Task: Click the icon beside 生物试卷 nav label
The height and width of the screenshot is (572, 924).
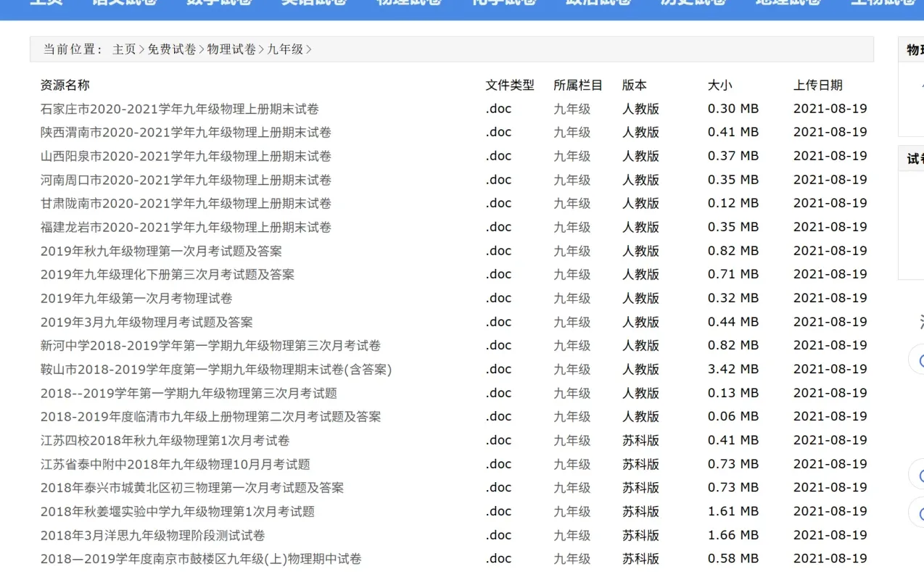Action: (843, 4)
